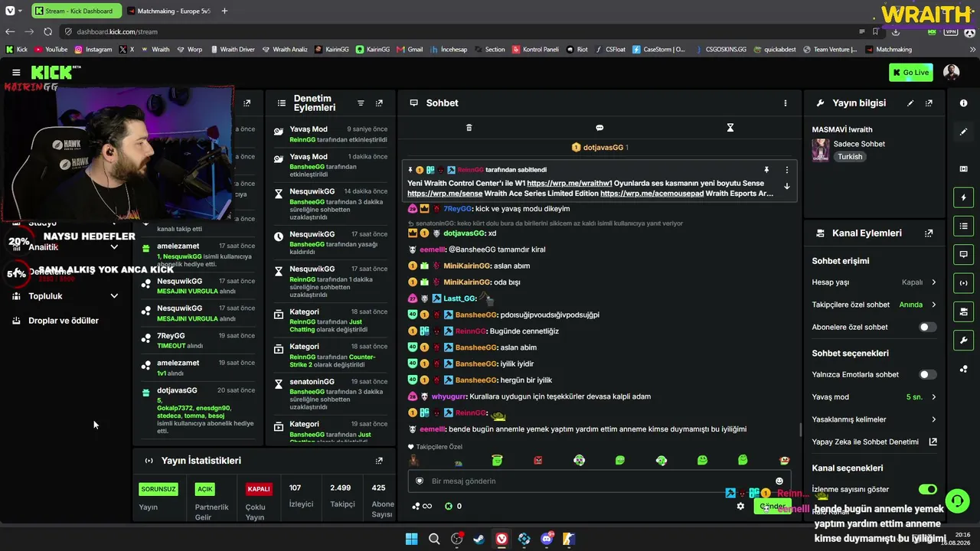
Task: Click the chat panel icon in right sidebar
Action: click(963, 254)
